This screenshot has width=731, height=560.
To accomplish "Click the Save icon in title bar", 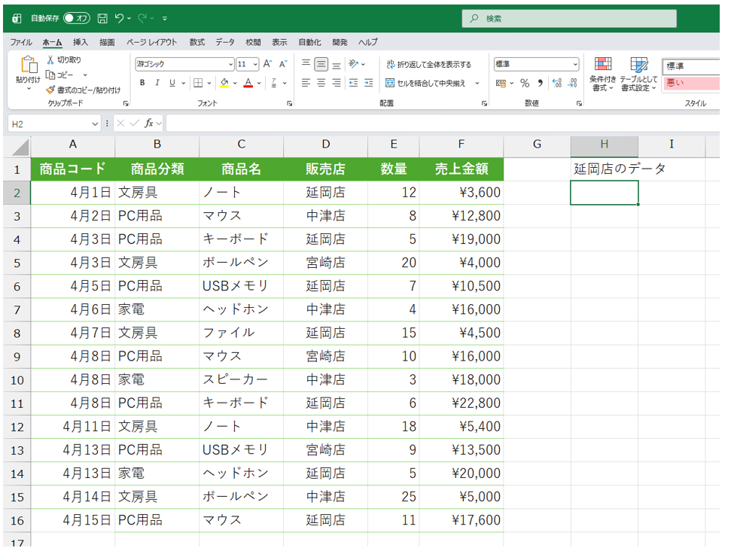I will (x=102, y=18).
